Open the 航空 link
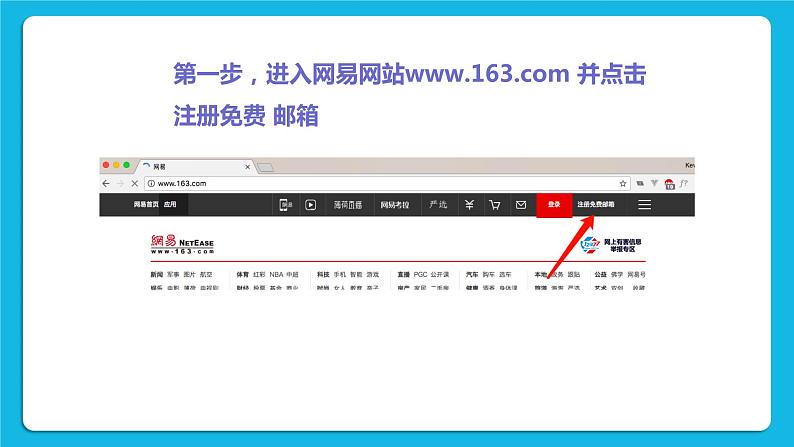The image size is (794, 447). coord(206,274)
